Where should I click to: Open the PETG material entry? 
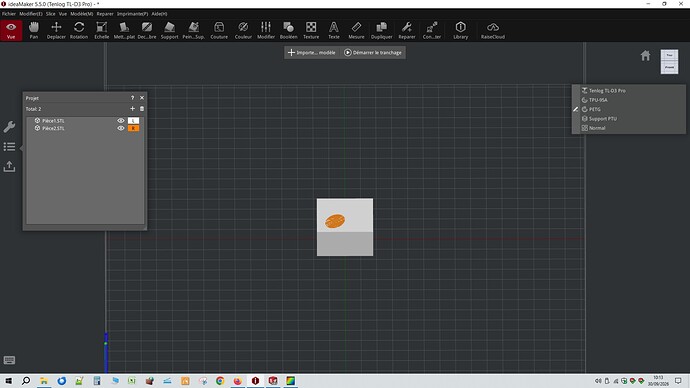[595, 109]
